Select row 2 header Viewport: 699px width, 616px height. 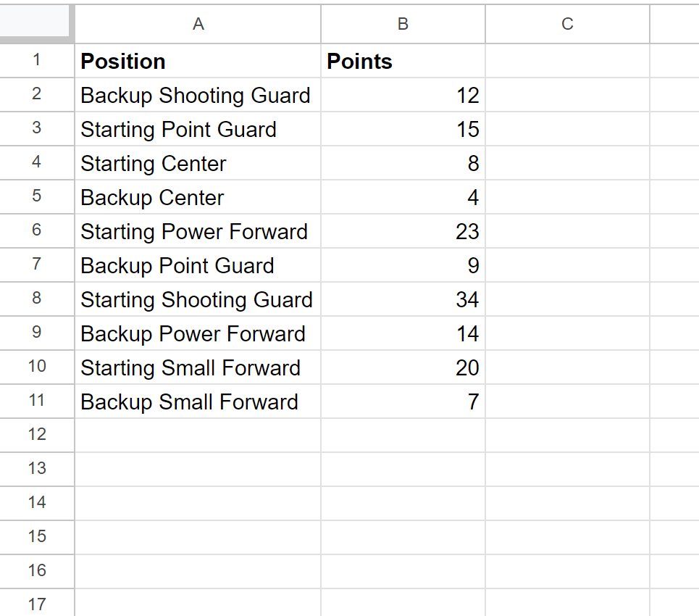click(36, 94)
